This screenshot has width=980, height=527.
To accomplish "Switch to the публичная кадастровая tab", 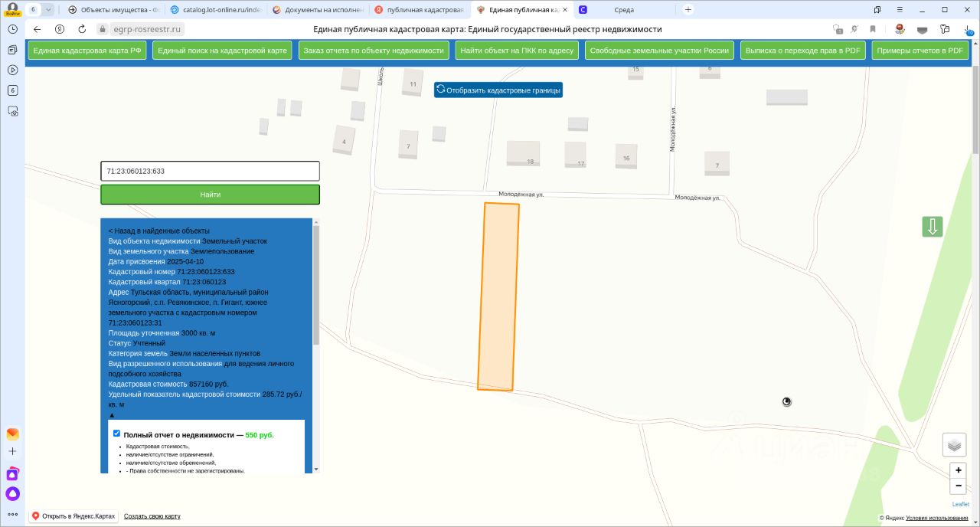I will 419,9.
